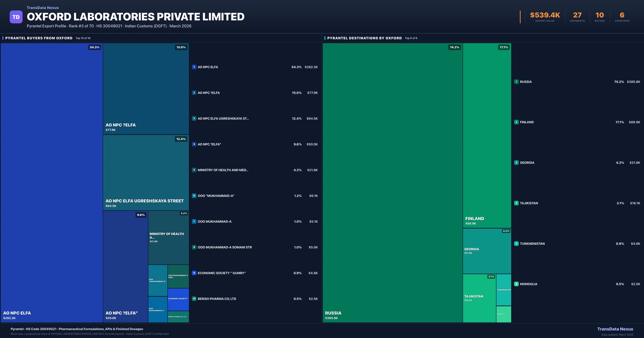Image resolution: width=644 pixels, height=338 pixels.
Task: Select the rank 5 badge for MINISTRY OF HEALTH
Action: (194, 170)
